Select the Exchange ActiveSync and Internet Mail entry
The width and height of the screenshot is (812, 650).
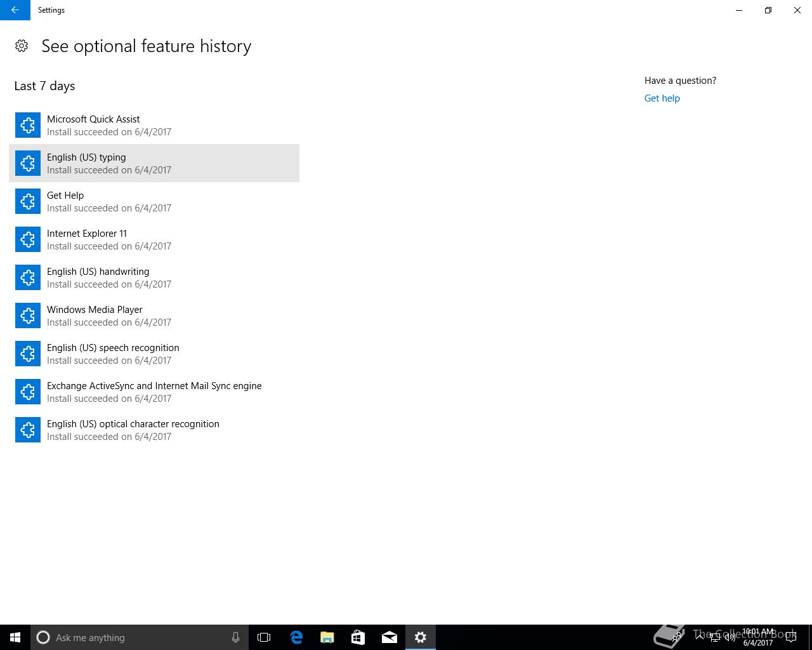coord(154,386)
